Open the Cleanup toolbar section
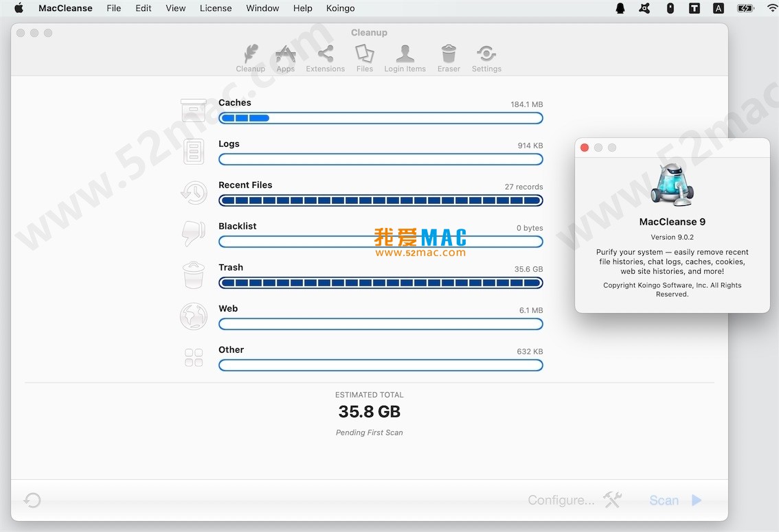The width and height of the screenshot is (779, 532). (x=250, y=58)
